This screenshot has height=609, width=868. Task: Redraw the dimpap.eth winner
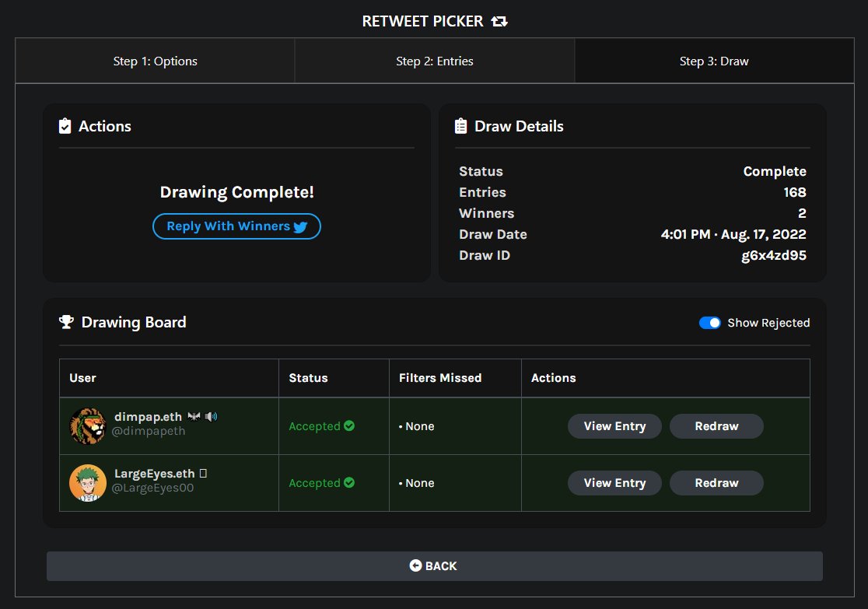716,426
